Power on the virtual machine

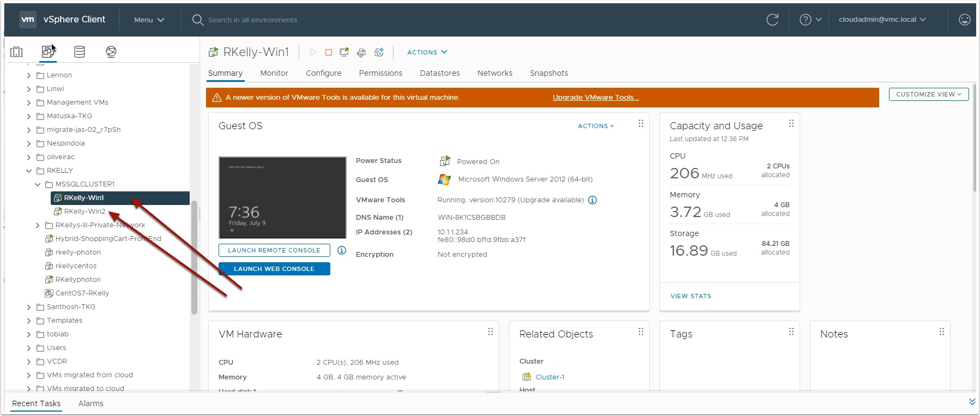point(313,52)
